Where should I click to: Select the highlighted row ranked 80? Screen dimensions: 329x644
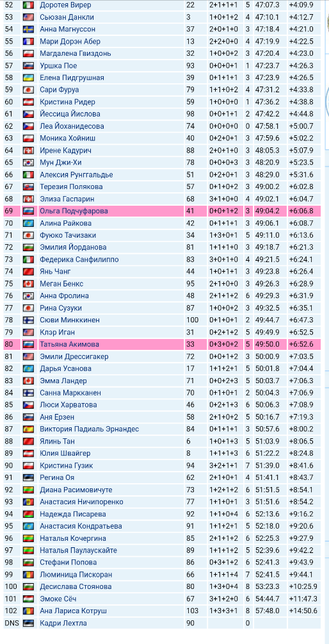tap(162, 344)
